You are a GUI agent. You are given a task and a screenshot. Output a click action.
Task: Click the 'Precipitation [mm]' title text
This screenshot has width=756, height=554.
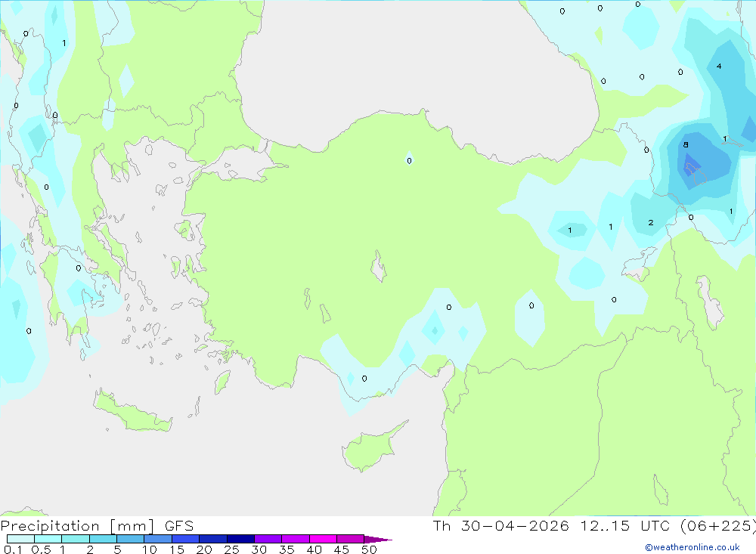[77, 526]
